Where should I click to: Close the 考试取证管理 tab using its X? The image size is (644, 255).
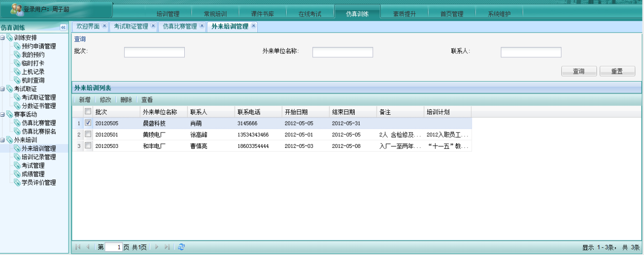153,26
